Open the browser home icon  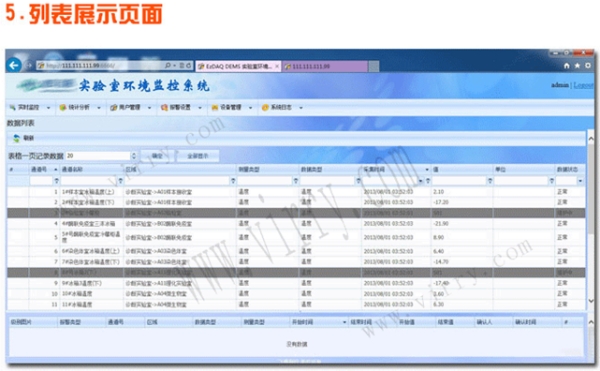pyautogui.click(x=567, y=66)
